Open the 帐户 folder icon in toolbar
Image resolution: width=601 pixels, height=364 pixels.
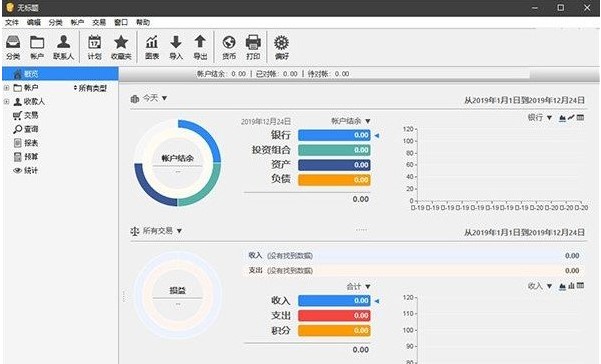(37, 47)
